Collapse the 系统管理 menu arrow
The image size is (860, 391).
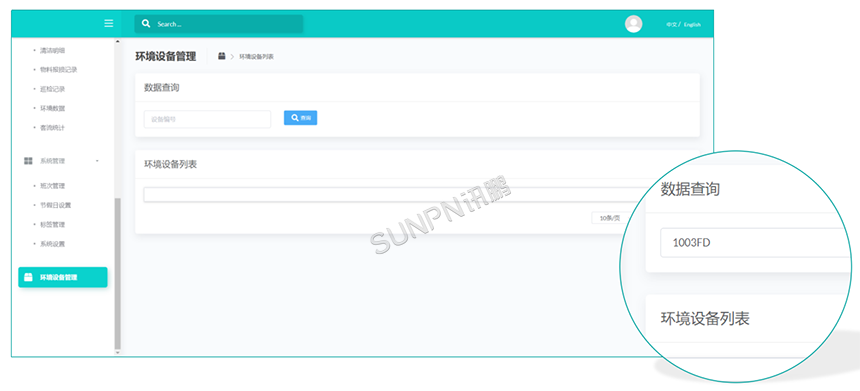(97, 161)
